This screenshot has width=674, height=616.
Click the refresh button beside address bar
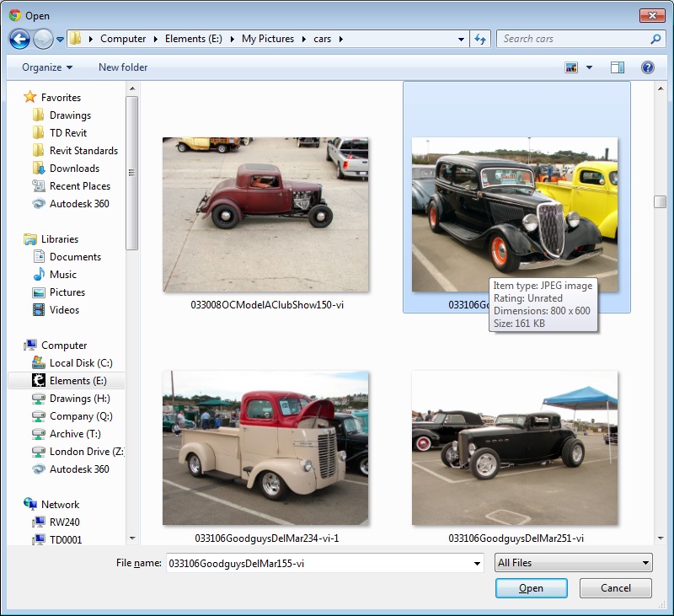tap(480, 39)
